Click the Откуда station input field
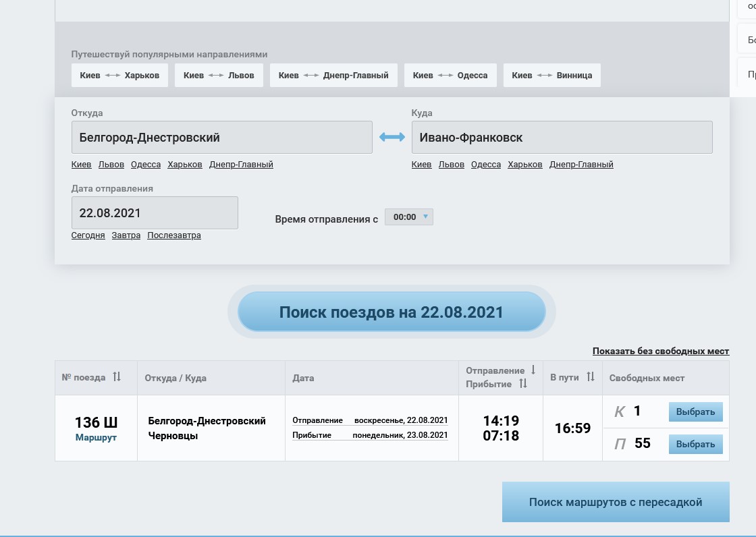Image resolution: width=756 pixels, height=537 pixels. click(221, 137)
